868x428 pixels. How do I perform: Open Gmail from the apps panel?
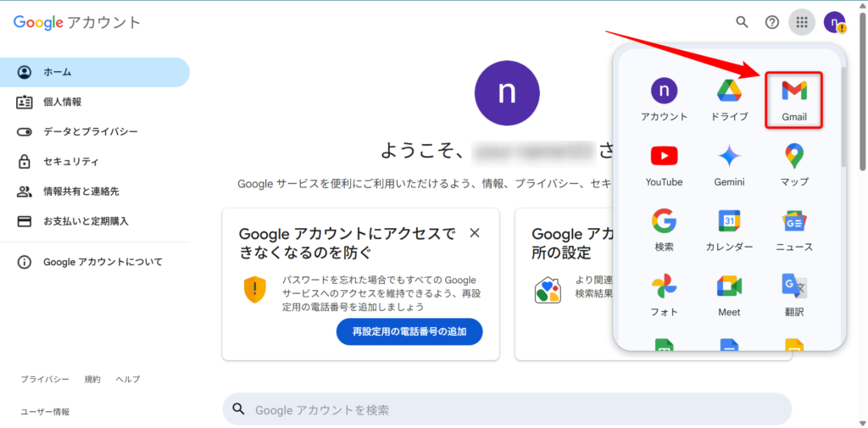(x=793, y=100)
